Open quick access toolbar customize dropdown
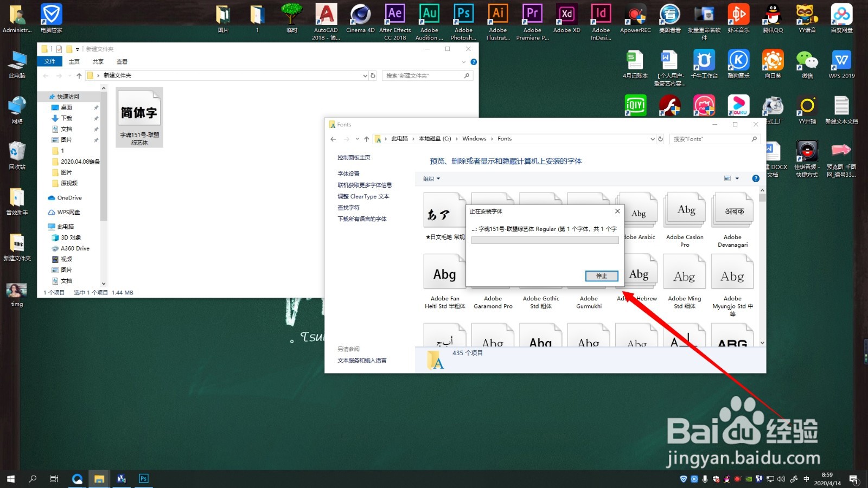Viewport: 868px width, 488px height. click(78, 49)
